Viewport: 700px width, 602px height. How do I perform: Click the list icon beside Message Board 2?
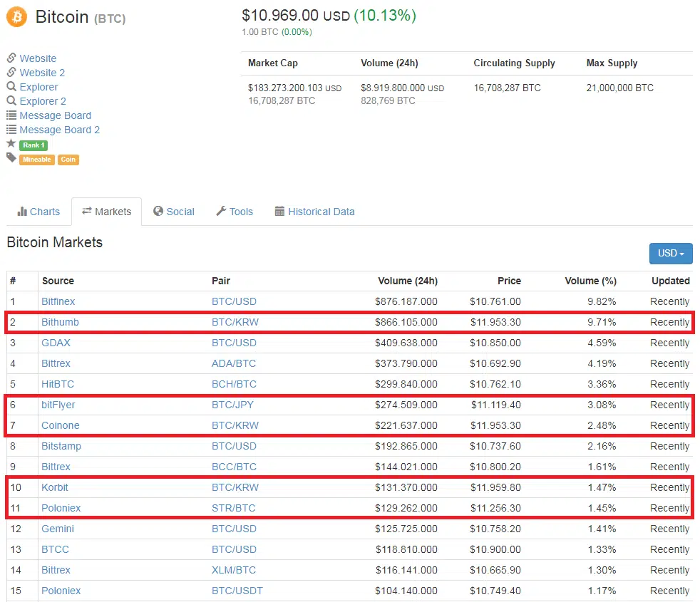click(11, 129)
